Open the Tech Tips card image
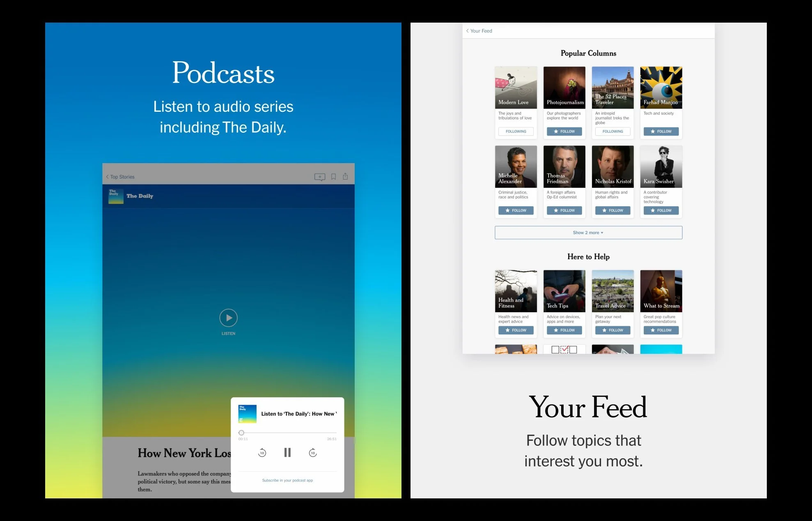Viewport: 812px width, 521px height. point(564,291)
